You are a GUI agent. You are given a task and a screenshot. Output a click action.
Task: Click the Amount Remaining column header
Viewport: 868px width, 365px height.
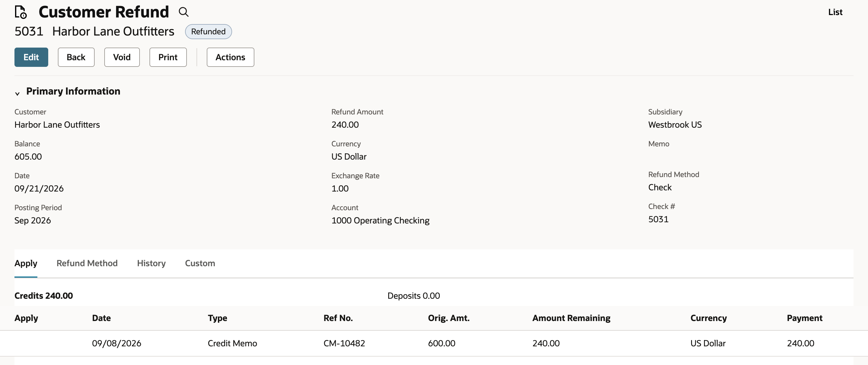571,318
